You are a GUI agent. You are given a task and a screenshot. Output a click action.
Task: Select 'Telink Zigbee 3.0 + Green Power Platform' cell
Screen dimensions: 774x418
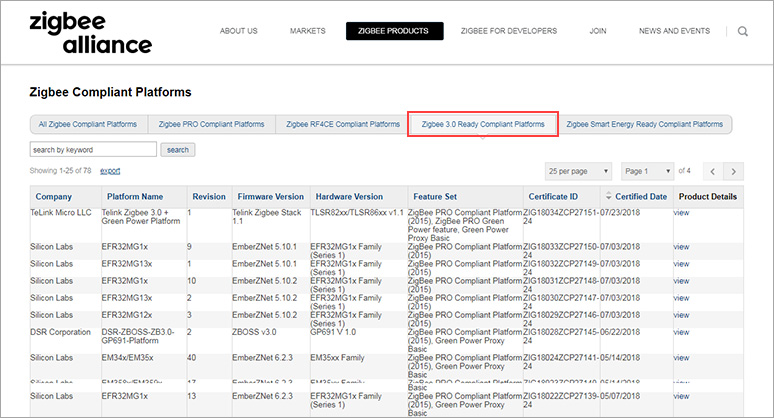coord(141,217)
